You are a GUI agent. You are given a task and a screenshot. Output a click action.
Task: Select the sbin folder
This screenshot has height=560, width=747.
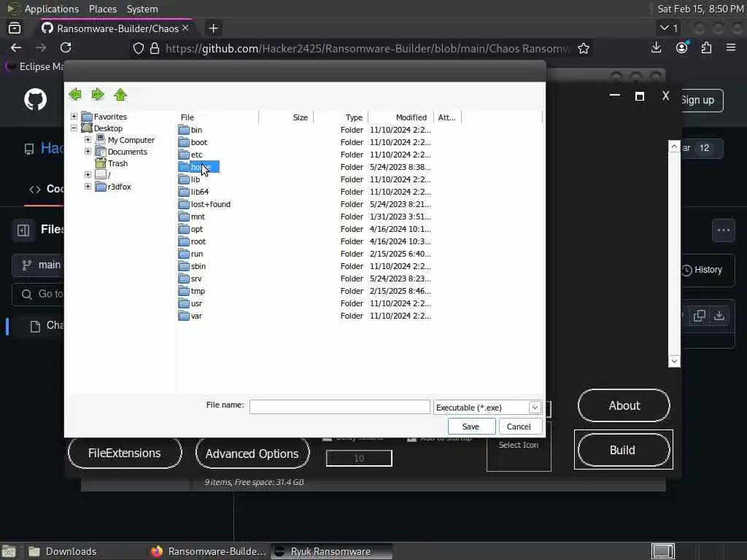193,265
